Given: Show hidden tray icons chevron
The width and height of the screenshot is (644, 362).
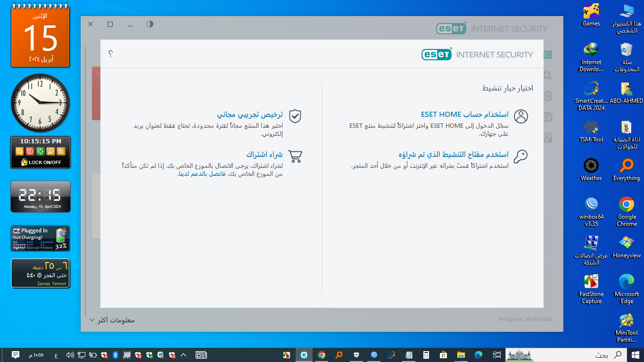Looking at the screenshot, I should coord(184,355).
